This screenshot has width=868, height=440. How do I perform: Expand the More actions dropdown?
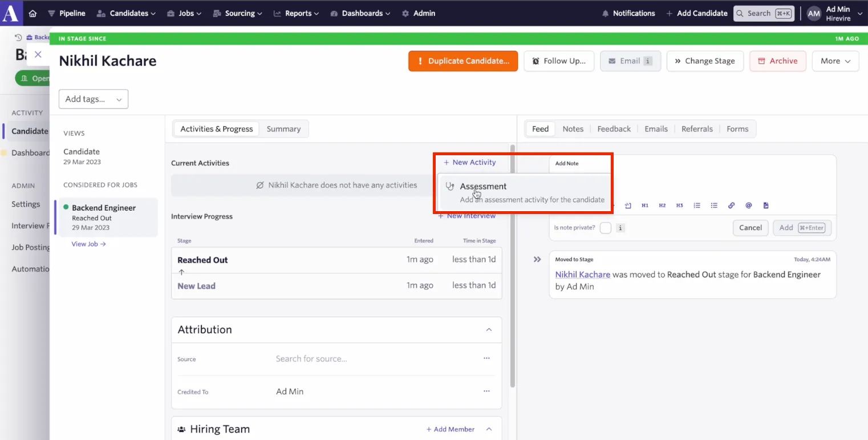(835, 61)
